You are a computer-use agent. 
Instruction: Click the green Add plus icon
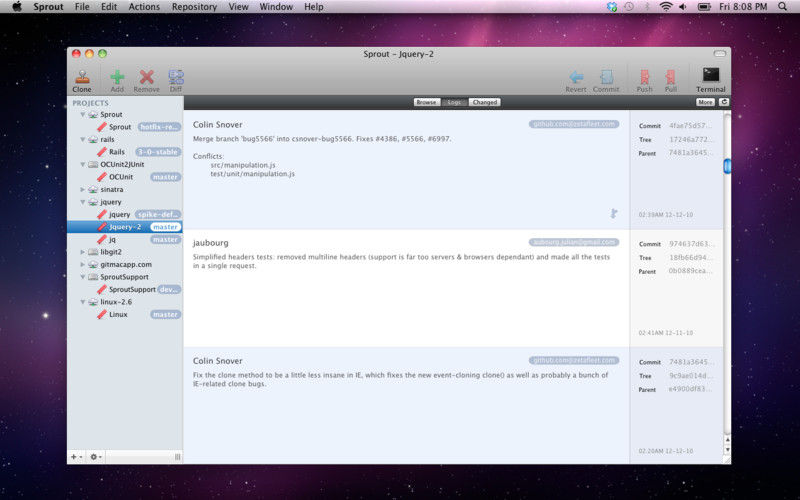point(117,77)
